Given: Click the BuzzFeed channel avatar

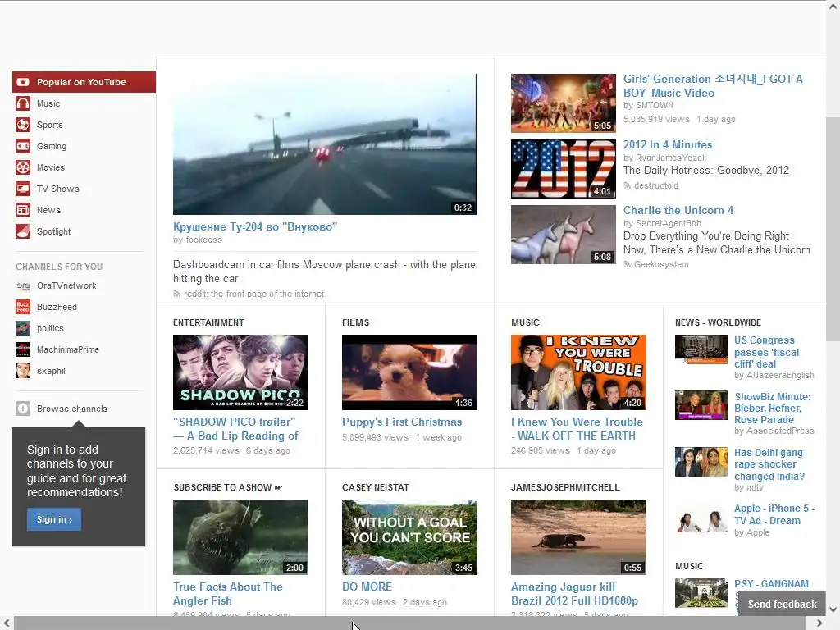Looking at the screenshot, I should click(x=22, y=307).
